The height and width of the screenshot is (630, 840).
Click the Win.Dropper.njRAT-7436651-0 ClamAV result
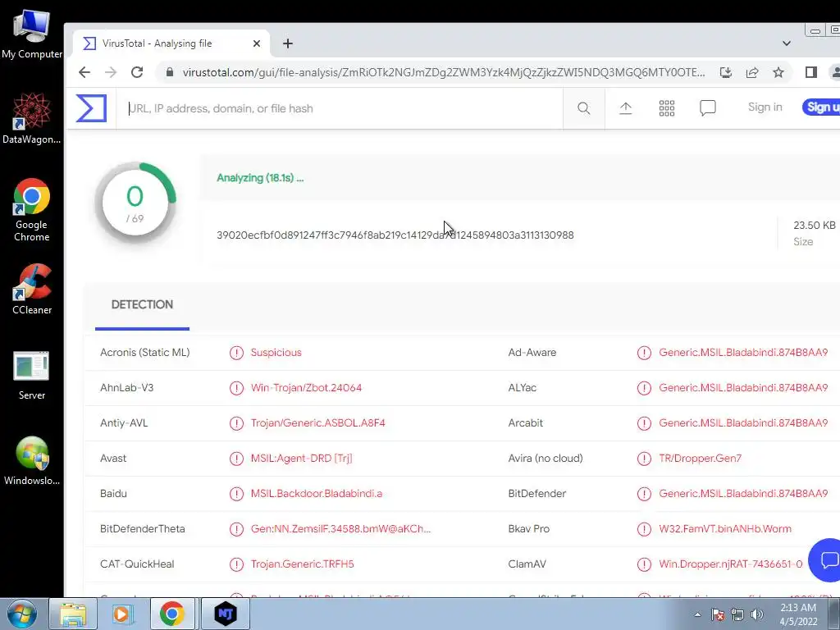click(731, 564)
